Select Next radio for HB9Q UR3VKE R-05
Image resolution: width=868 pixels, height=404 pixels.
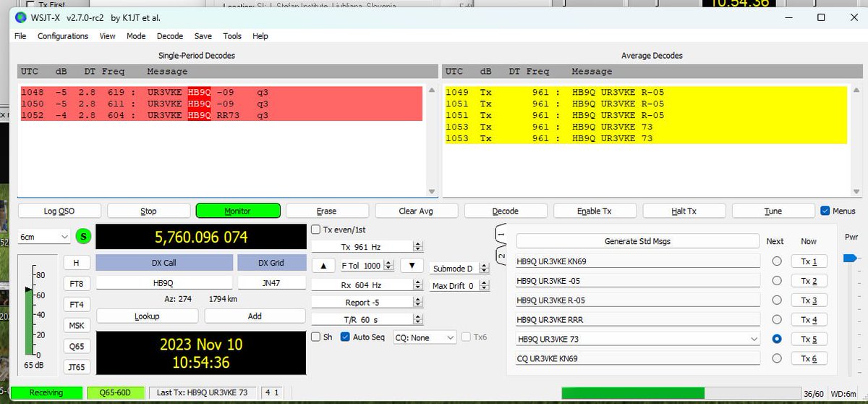pos(776,300)
